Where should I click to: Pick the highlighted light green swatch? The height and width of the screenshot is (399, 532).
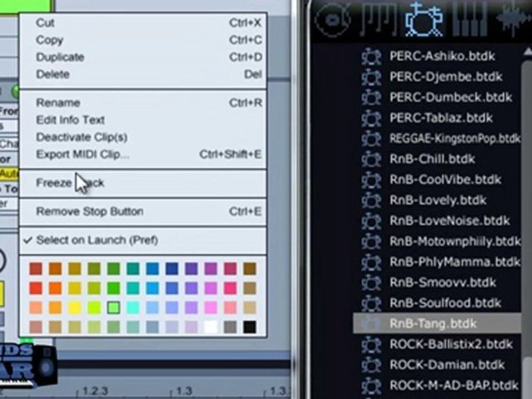click(113, 308)
